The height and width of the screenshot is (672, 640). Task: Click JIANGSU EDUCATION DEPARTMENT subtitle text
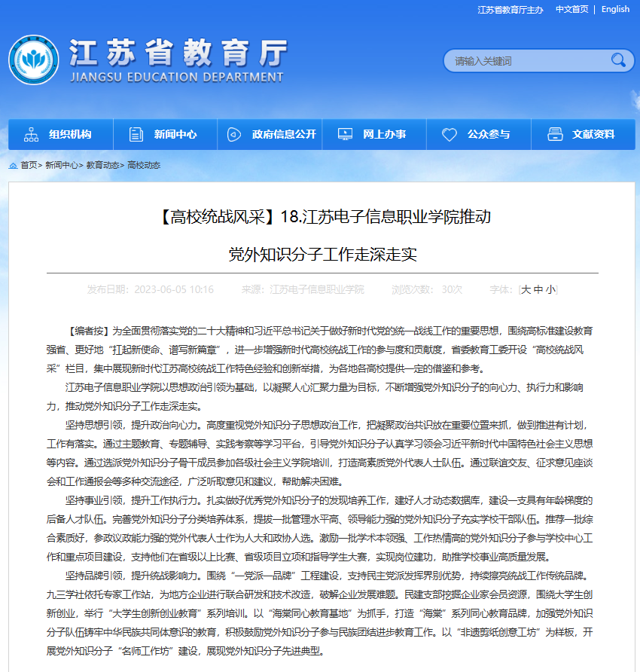click(x=176, y=78)
